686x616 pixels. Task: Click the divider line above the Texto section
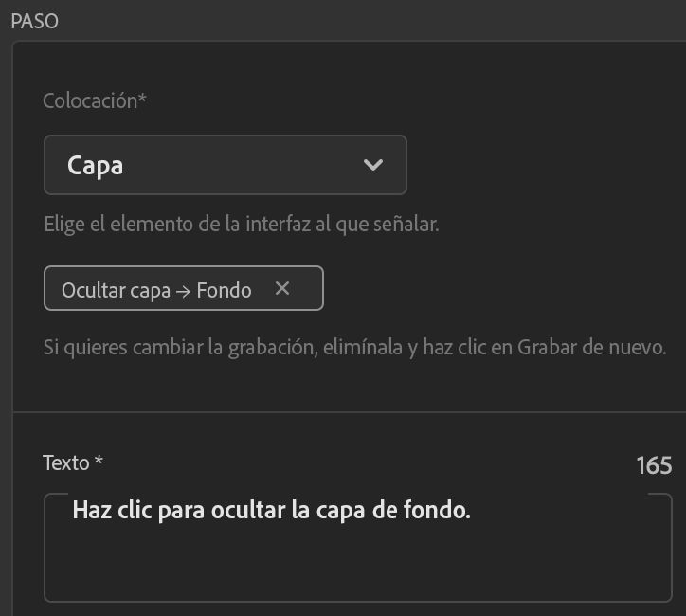tap(349, 412)
